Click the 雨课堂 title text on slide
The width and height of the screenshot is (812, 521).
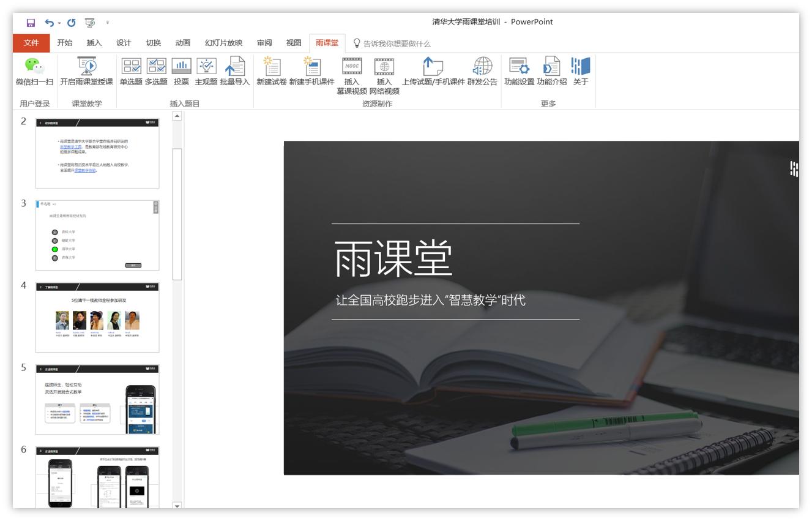(393, 259)
